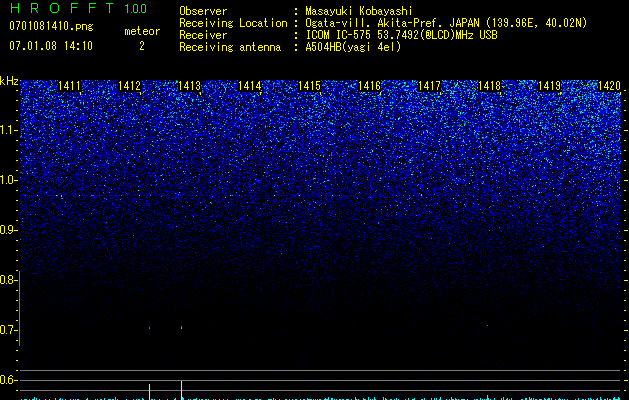This screenshot has width=629, height=400.
Task: Click the kHz axis unit label
Action: coord(9,81)
